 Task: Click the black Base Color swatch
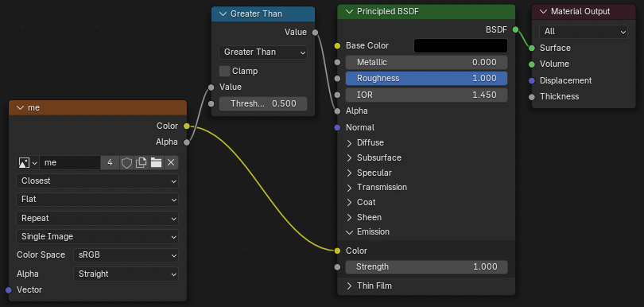pos(460,45)
